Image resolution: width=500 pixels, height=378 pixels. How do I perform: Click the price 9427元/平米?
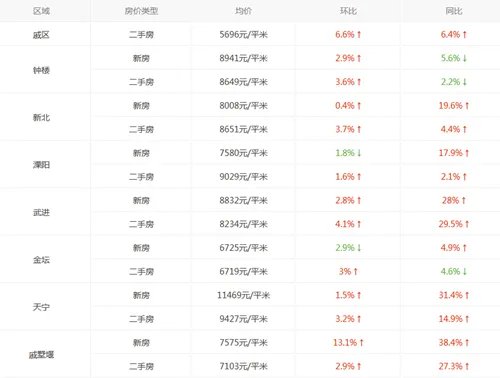243,319
